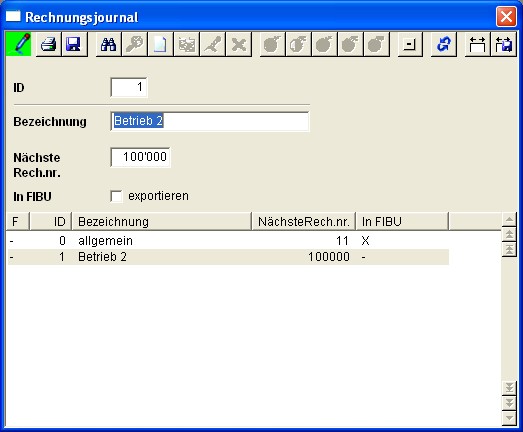This screenshot has height=432, width=523.
Task: Open search with binoculars icon
Action: 108,44
